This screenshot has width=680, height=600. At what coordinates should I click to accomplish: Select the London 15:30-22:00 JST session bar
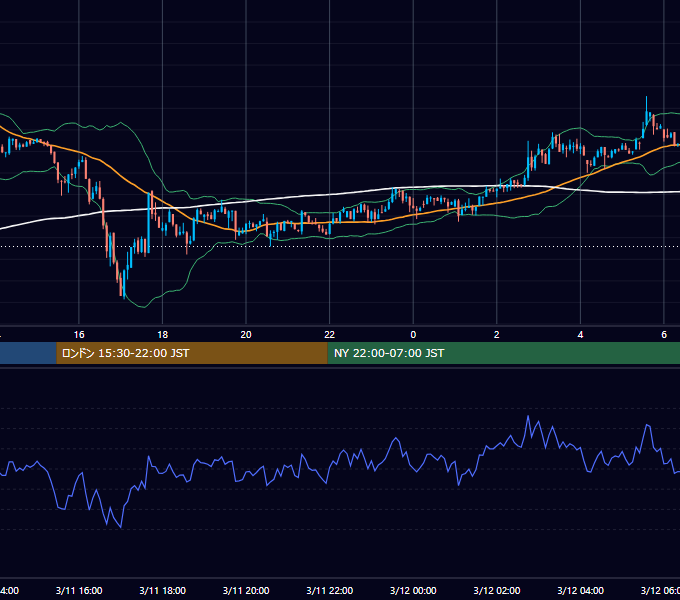pos(192,353)
